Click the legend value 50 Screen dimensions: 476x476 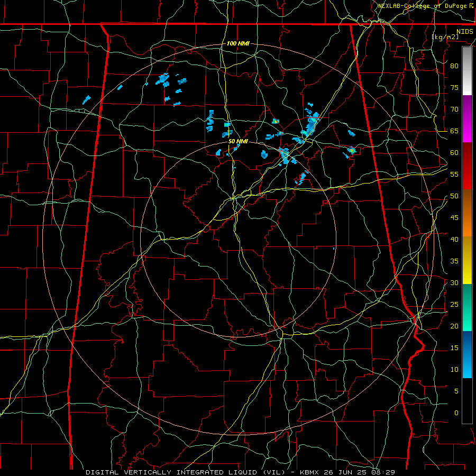pyautogui.click(x=454, y=196)
